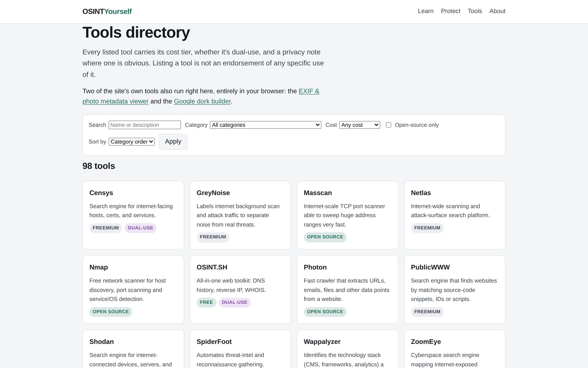This screenshot has width=588, height=368.
Task: Click the SpiderFoot card title
Action: click(214, 342)
